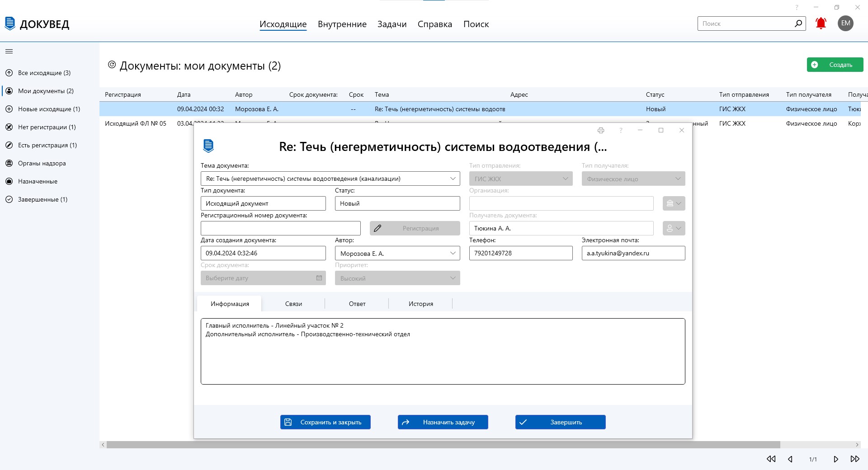Open Органы надзора list
Screen dimensions: 868x470
(x=42, y=163)
